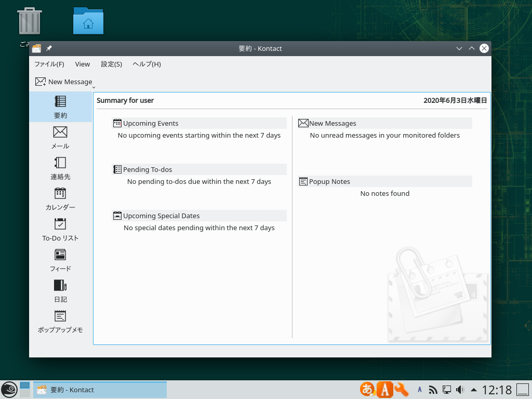Image resolution: width=532 pixels, height=399 pixels.
Task: Open the 連絡先 contacts component
Action: (x=60, y=168)
